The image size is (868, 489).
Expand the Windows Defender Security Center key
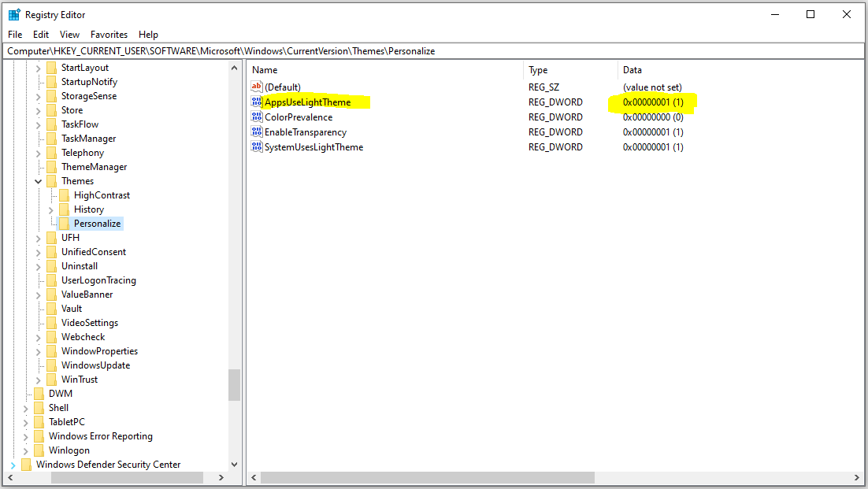(13, 465)
